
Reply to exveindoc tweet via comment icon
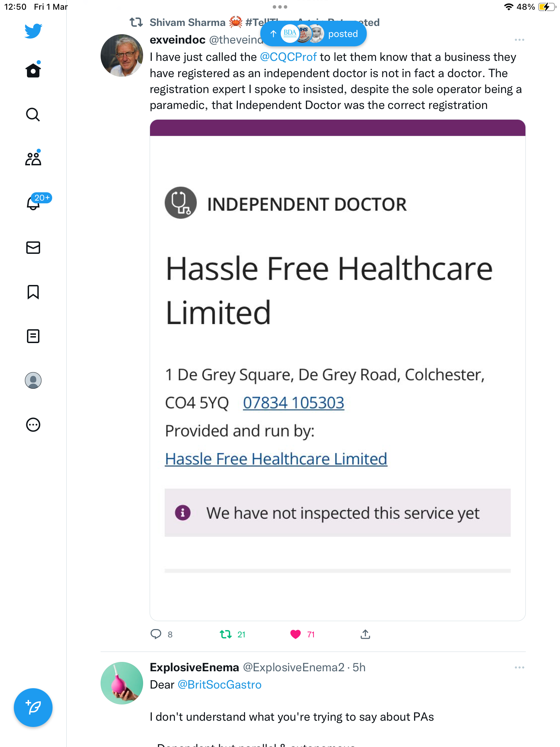pyautogui.click(x=156, y=634)
